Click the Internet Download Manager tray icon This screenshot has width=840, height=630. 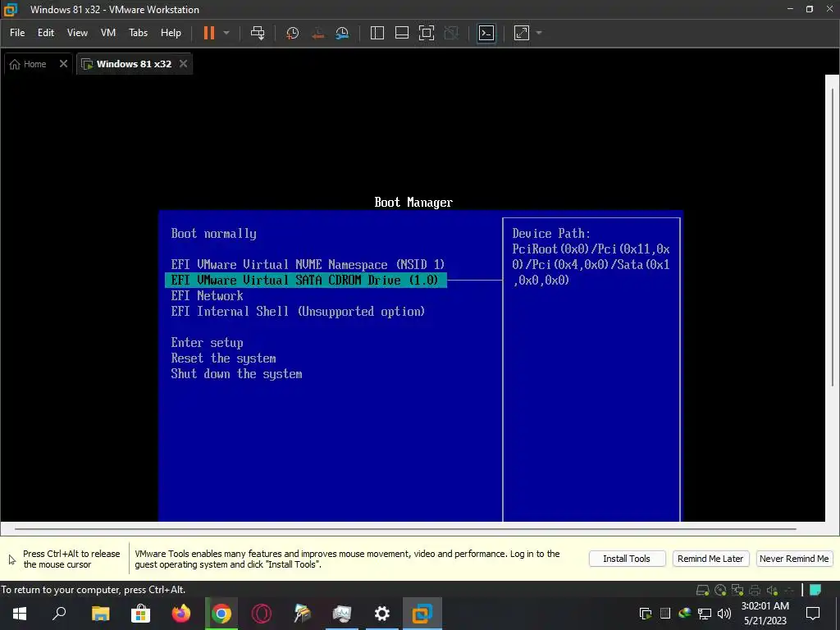coord(685,614)
